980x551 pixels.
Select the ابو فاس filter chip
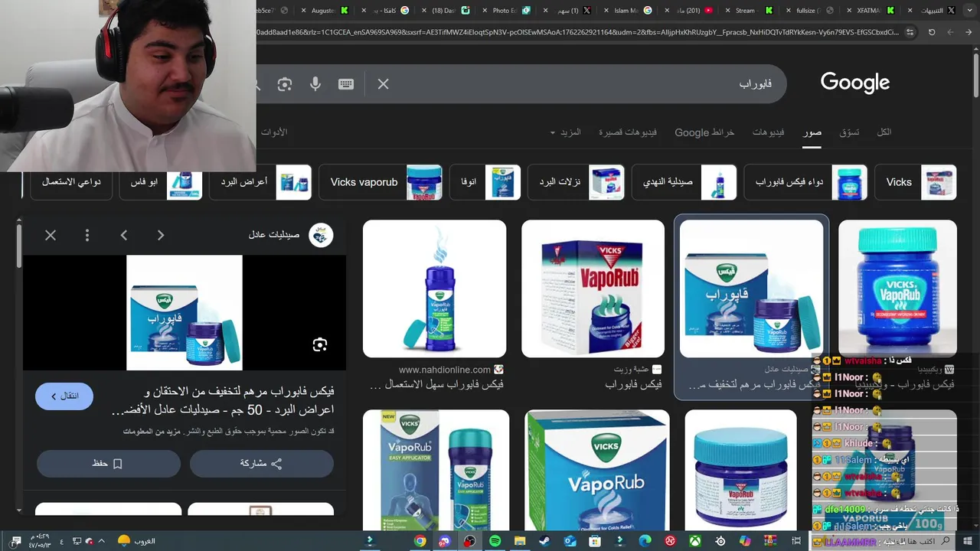(161, 182)
